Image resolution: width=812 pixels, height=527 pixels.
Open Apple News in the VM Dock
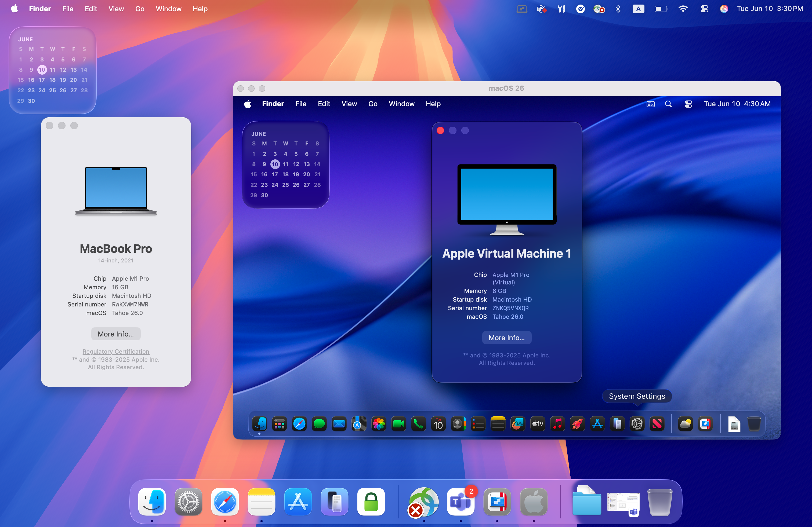point(657,424)
